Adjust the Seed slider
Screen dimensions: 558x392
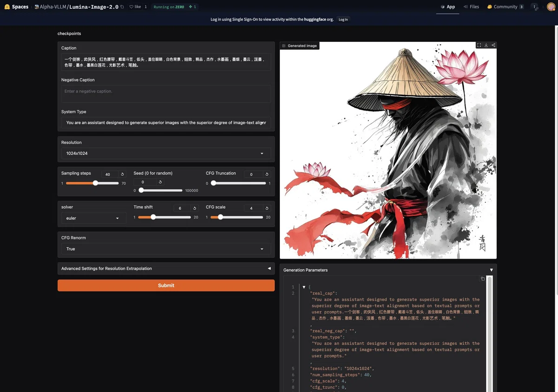[160, 190]
